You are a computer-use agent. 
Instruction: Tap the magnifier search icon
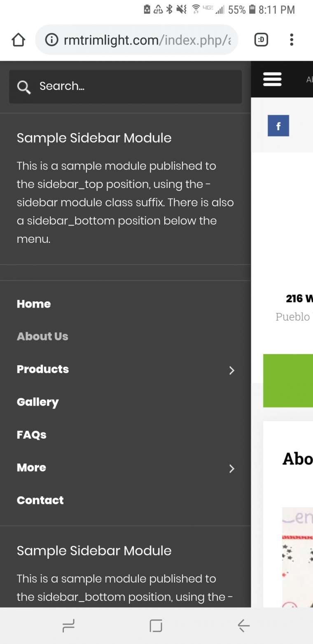pyautogui.click(x=24, y=87)
